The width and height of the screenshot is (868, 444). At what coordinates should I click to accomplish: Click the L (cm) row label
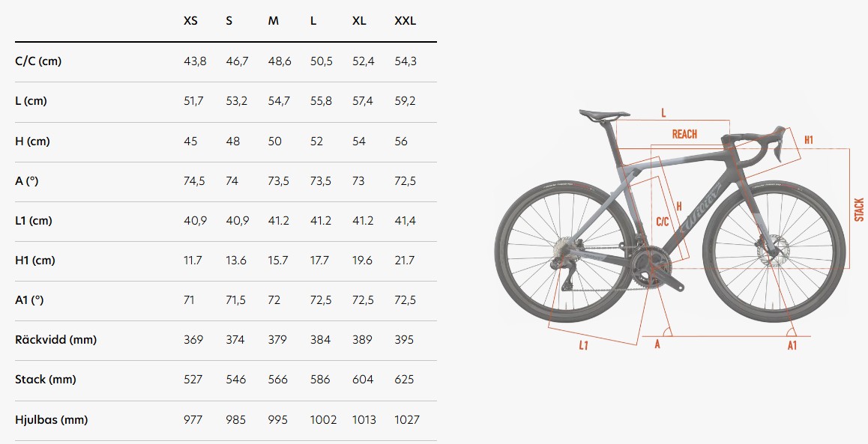pyautogui.click(x=31, y=101)
